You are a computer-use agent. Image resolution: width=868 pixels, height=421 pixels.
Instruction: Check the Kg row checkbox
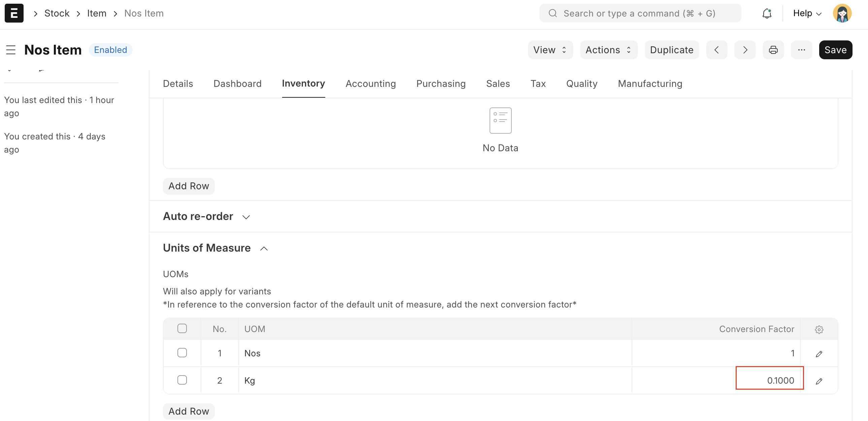[182, 380]
